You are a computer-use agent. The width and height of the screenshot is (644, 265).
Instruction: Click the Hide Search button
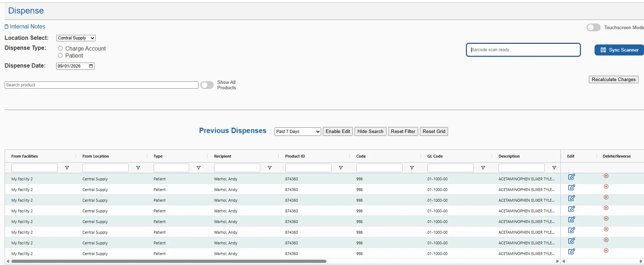point(371,132)
